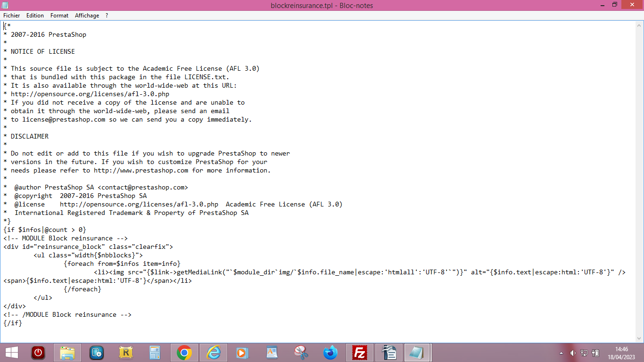This screenshot has width=644, height=362.
Task: Open the blue settings-gear taskbar icon
Action: pos(97,353)
